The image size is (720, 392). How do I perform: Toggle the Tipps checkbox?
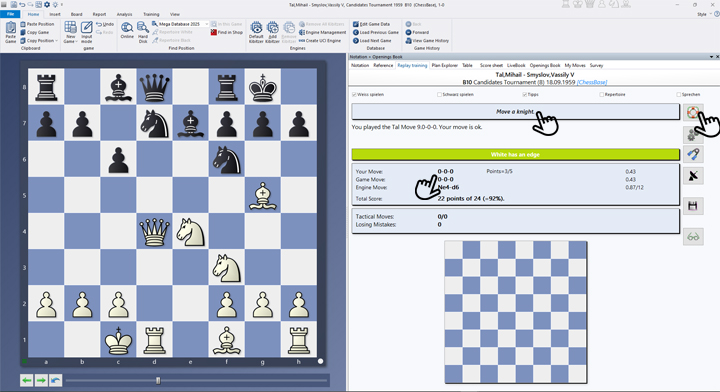click(x=524, y=95)
